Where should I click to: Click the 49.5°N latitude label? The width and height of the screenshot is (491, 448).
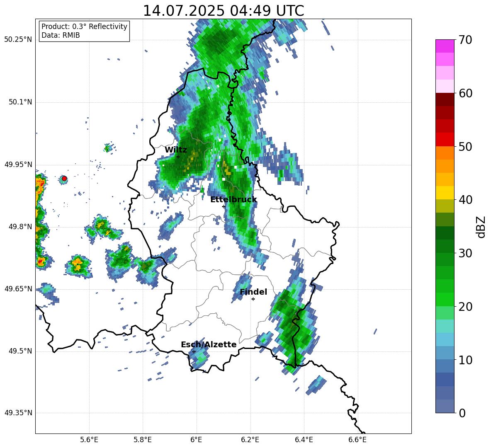point(20,351)
